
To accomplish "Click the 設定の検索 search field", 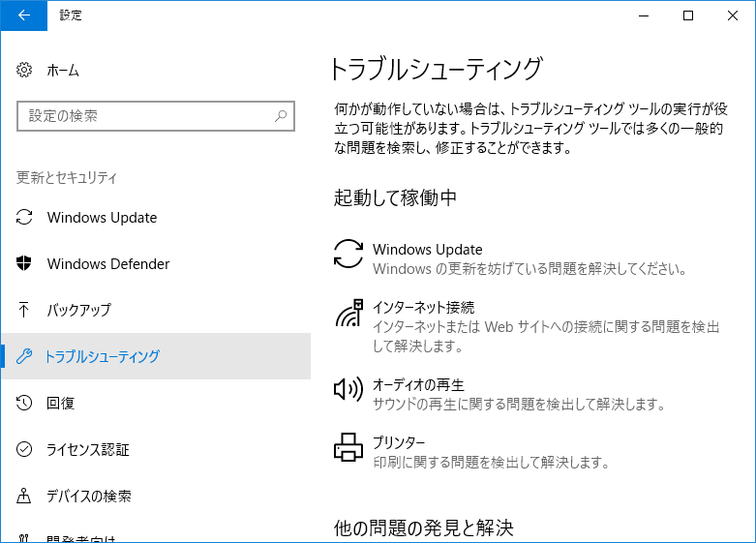I will coord(155,116).
